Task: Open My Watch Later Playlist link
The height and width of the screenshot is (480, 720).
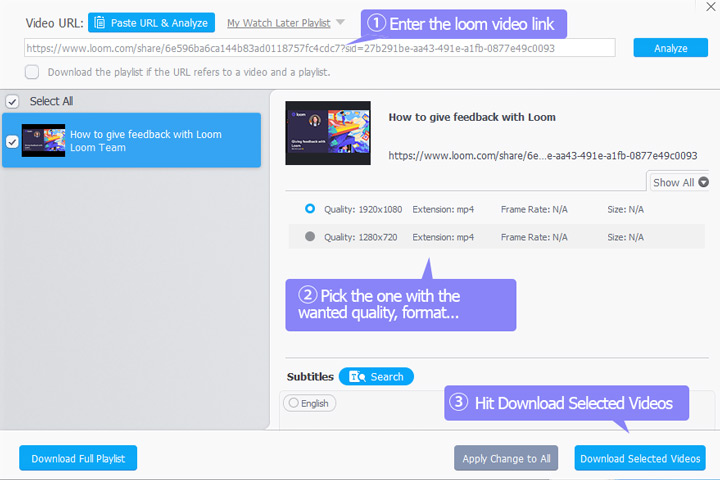Action: pos(278,23)
